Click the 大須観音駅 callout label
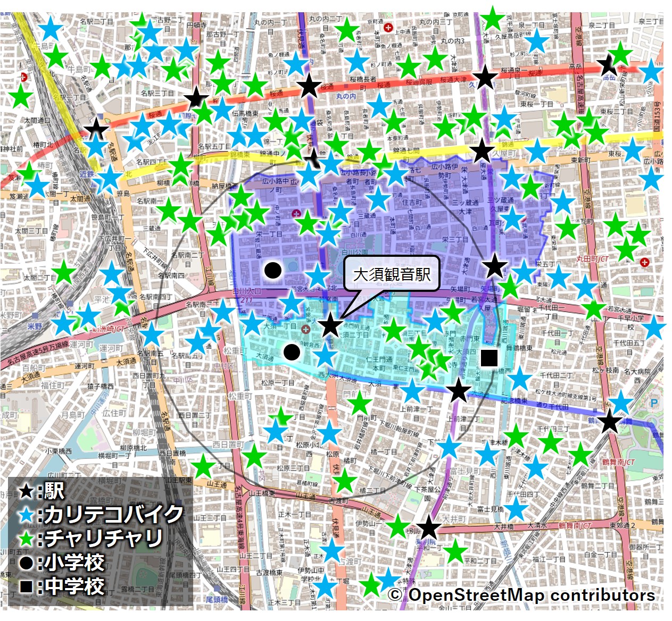This screenshot has width=672, height=621. tap(392, 274)
